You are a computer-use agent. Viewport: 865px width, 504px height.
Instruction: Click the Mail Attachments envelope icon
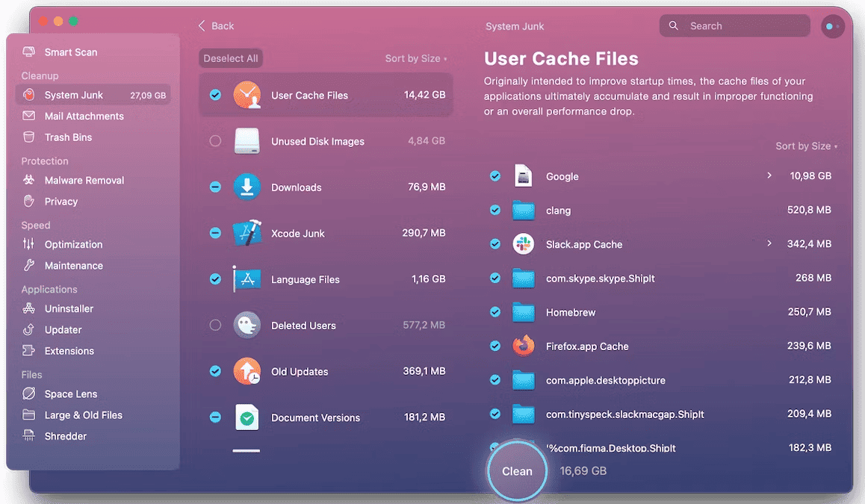point(28,116)
